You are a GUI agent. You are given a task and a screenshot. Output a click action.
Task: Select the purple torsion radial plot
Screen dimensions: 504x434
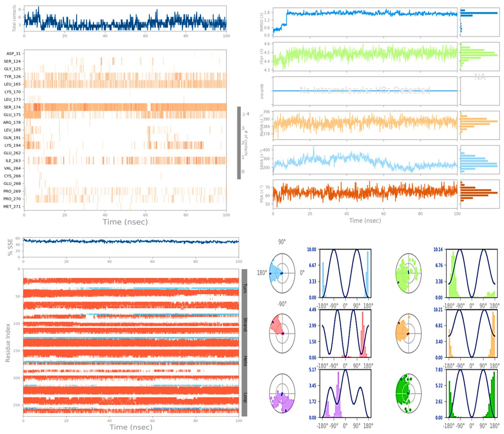(282, 393)
